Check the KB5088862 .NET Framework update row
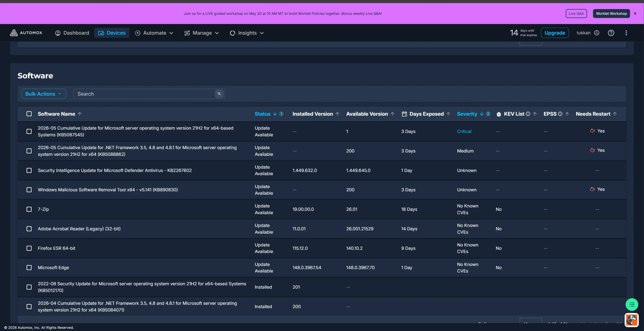Screen dimensions: 644x331 pyautogui.click(x=29, y=151)
